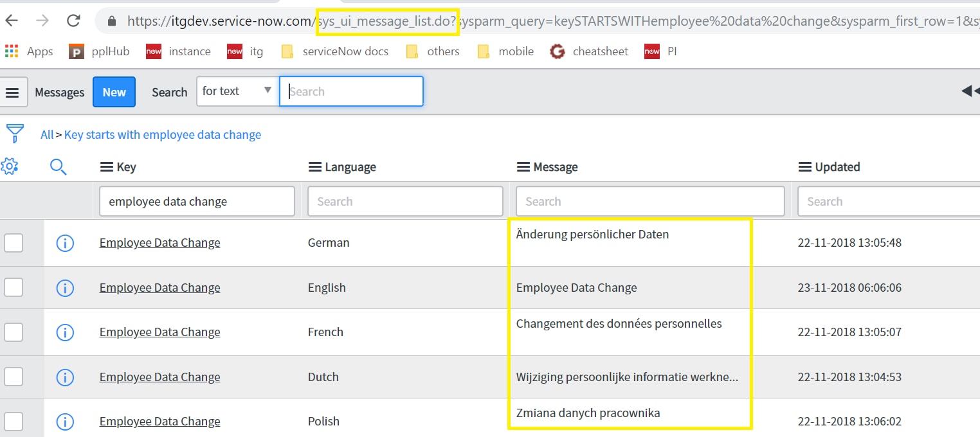This screenshot has height=437, width=980.
Task: Click the New button
Action: (x=114, y=92)
